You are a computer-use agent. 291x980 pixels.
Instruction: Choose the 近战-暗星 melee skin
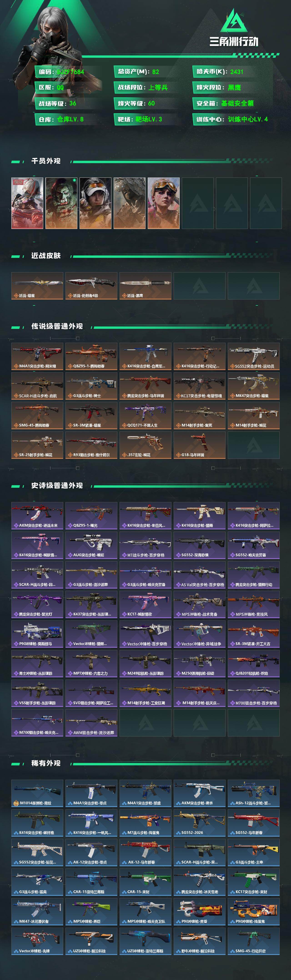[37, 286]
